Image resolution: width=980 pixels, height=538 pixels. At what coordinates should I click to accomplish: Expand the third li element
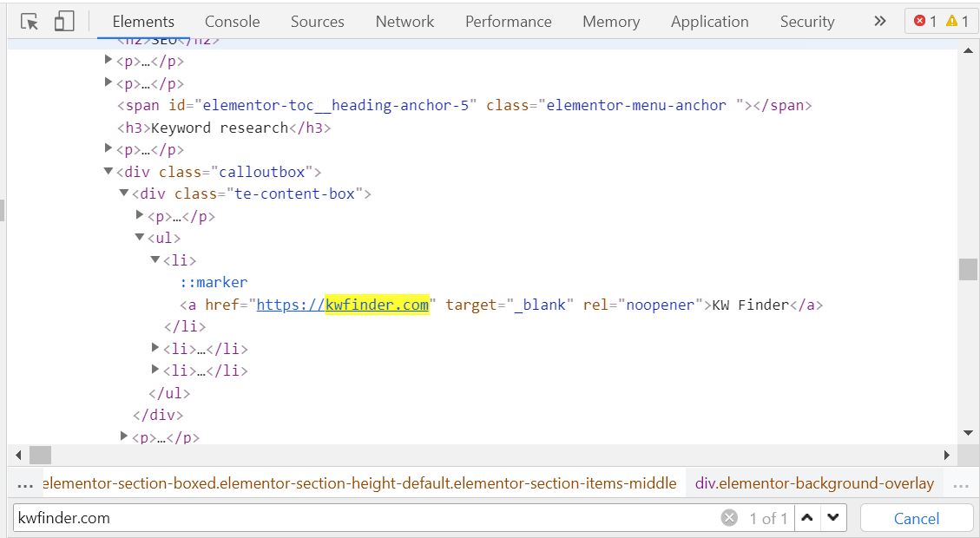155,370
